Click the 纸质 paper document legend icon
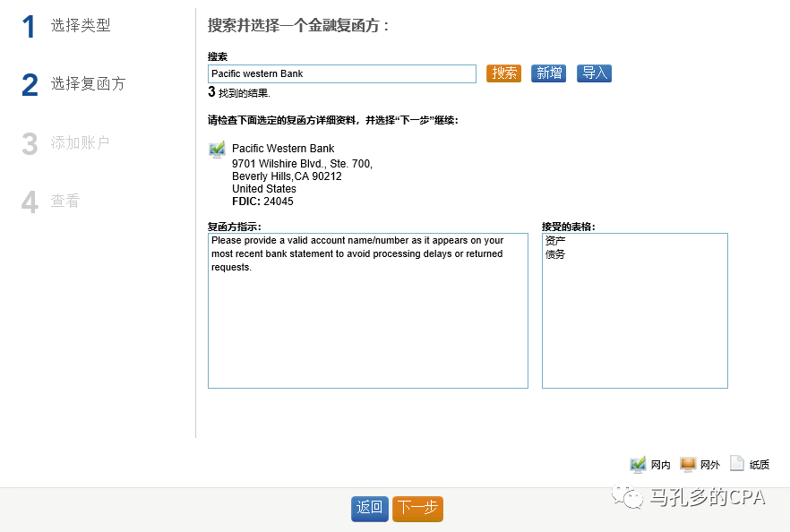790x532 pixels. pyautogui.click(x=737, y=464)
